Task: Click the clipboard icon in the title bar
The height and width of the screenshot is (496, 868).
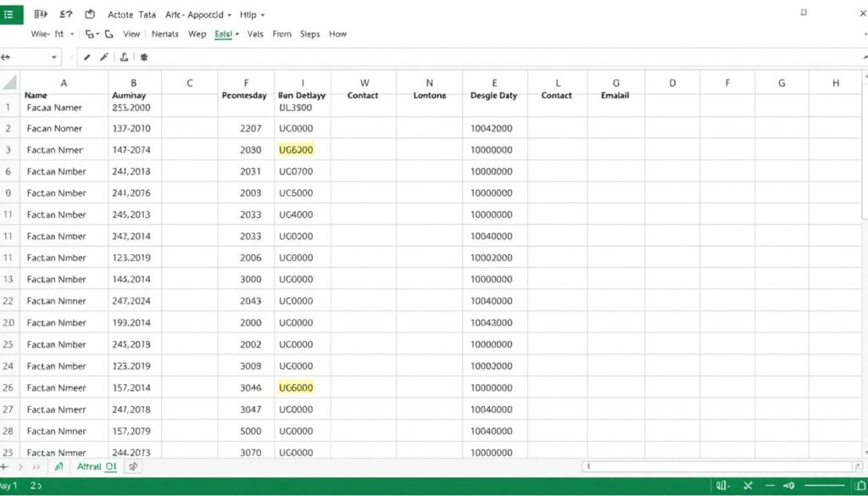Action: (90, 14)
